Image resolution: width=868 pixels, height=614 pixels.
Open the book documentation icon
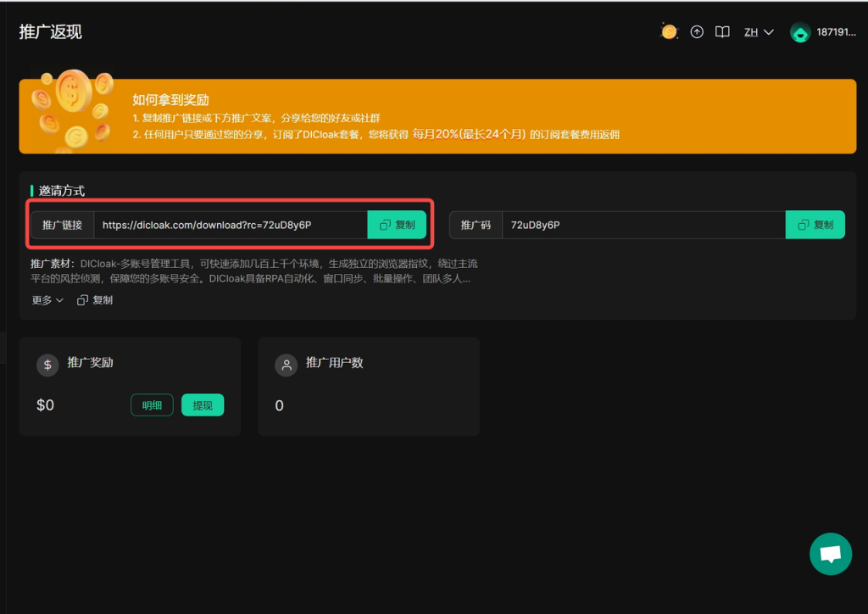pyautogui.click(x=722, y=32)
